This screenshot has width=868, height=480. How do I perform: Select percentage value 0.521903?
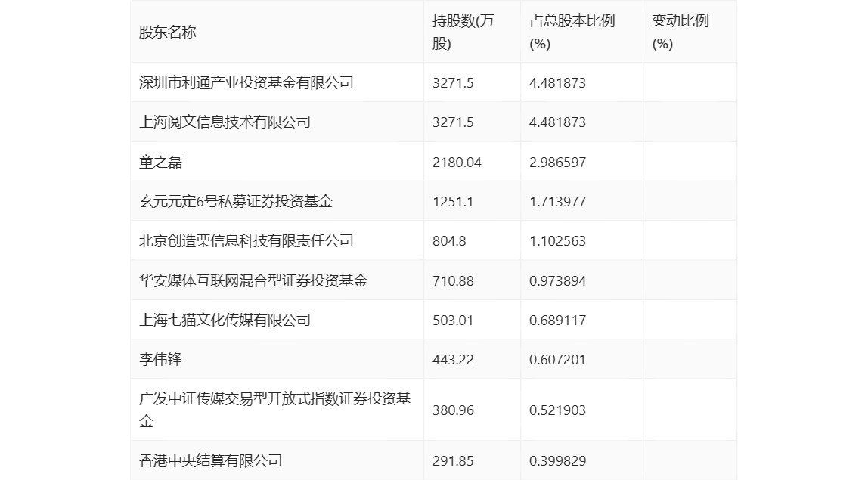(x=557, y=410)
